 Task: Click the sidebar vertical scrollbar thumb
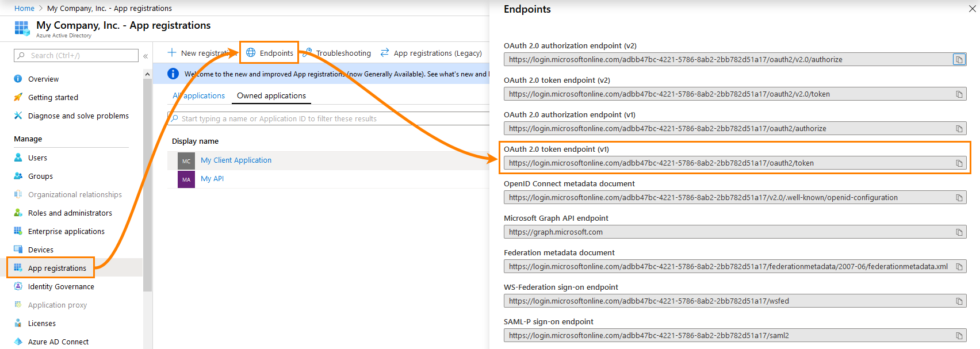(x=148, y=185)
